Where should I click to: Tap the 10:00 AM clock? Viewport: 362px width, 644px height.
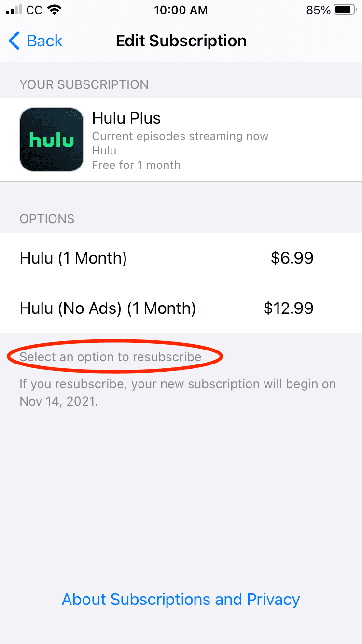tap(181, 10)
